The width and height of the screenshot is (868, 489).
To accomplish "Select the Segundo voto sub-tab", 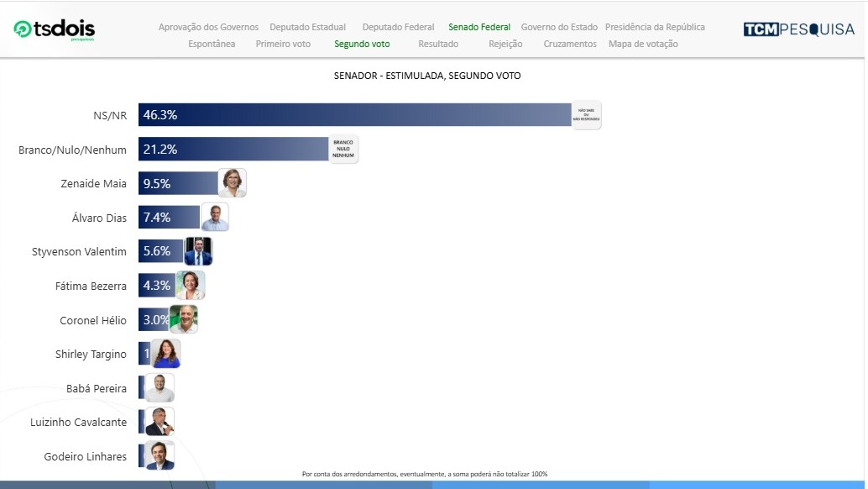I will pos(362,44).
